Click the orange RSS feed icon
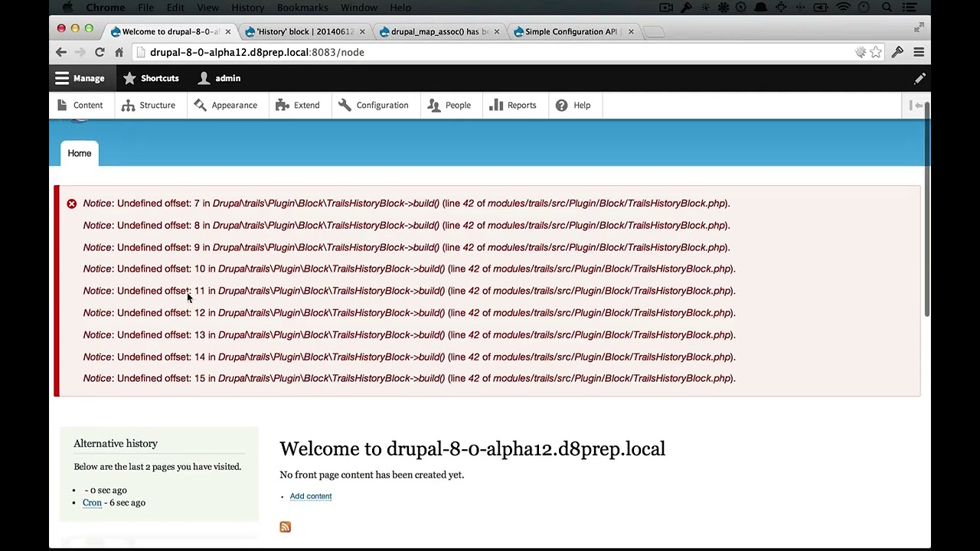 [x=285, y=527]
